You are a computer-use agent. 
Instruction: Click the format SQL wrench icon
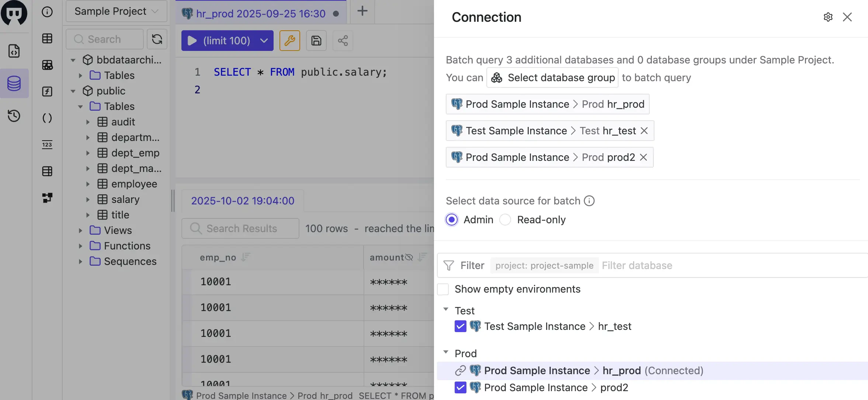click(290, 41)
